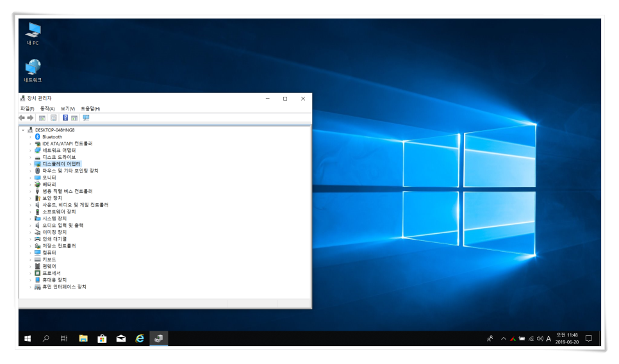Scan for hardware changes via monitor toolbar icon

[x=86, y=118]
